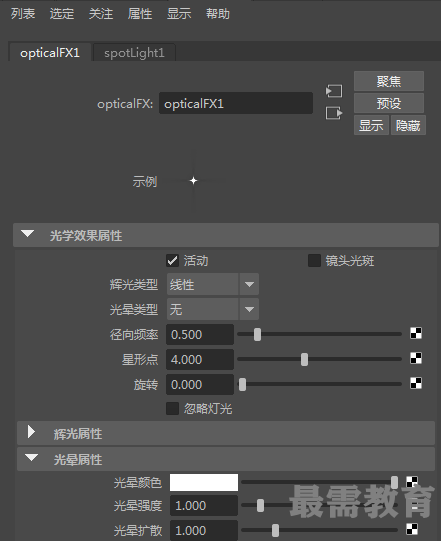
Task: Click the 示例 star preview swatch
Action: (x=194, y=180)
